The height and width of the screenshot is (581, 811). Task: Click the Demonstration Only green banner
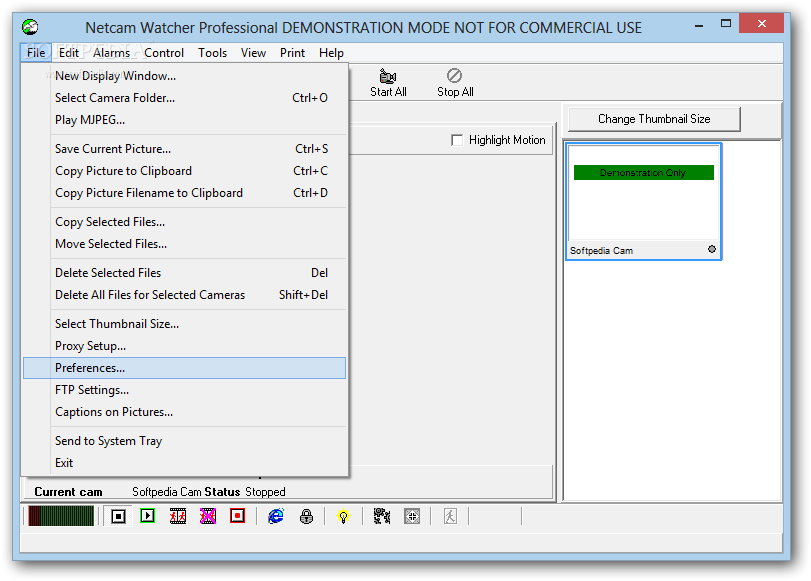[643, 173]
